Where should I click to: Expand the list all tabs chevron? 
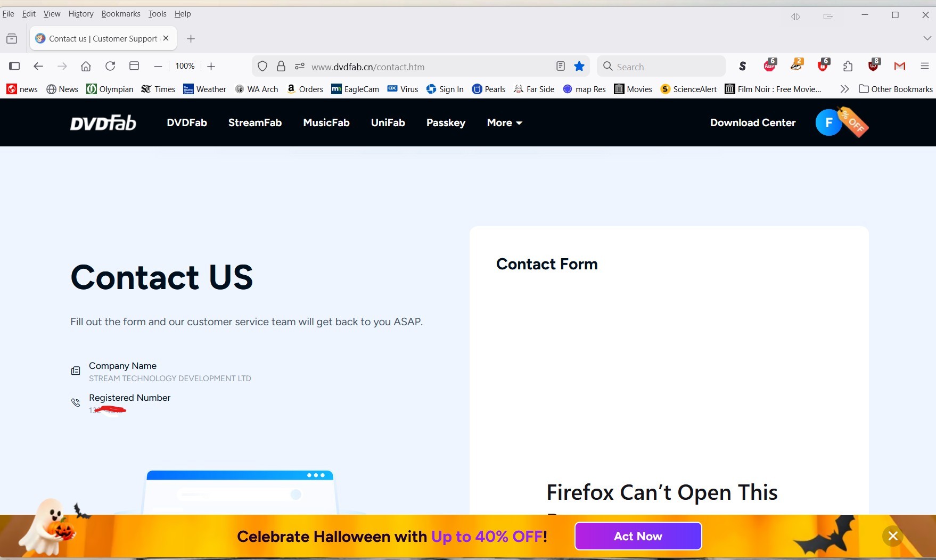[927, 38]
